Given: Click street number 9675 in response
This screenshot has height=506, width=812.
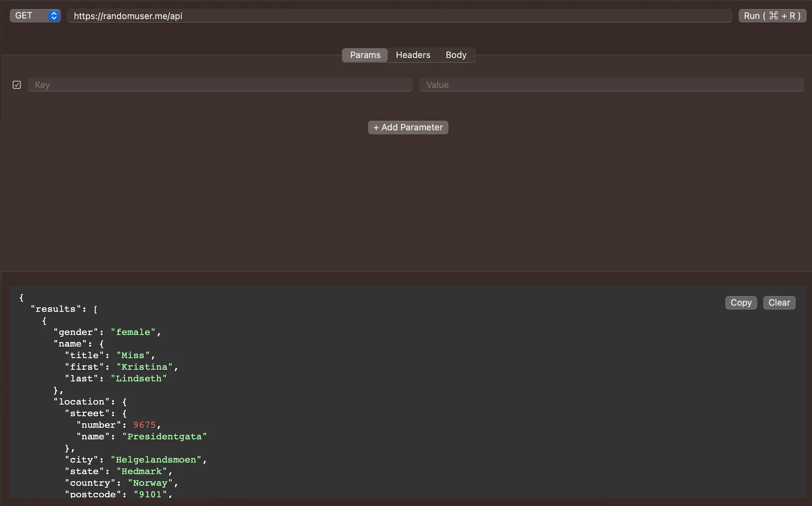Looking at the screenshot, I should (x=144, y=425).
